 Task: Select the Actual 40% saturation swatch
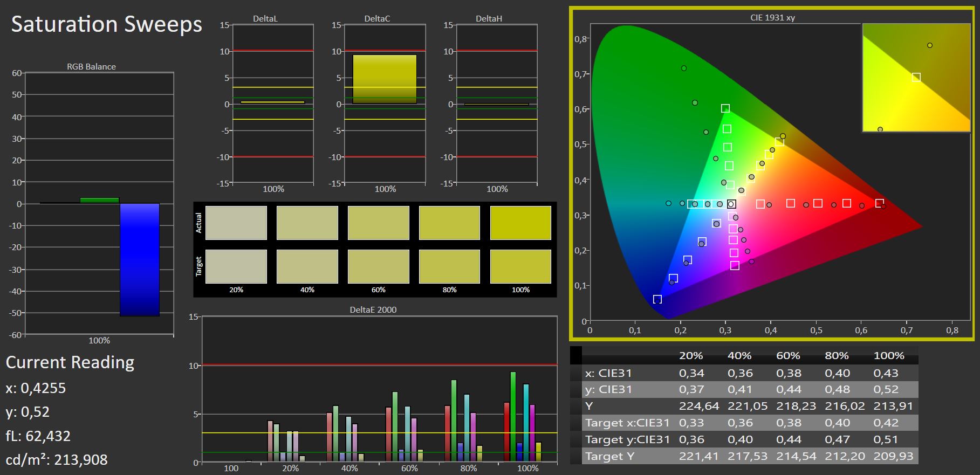click(x=307, y=223)
